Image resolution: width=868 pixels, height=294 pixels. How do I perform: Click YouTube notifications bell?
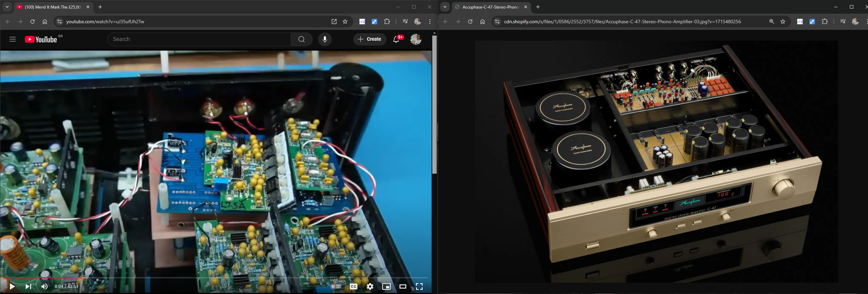point(396,39)
